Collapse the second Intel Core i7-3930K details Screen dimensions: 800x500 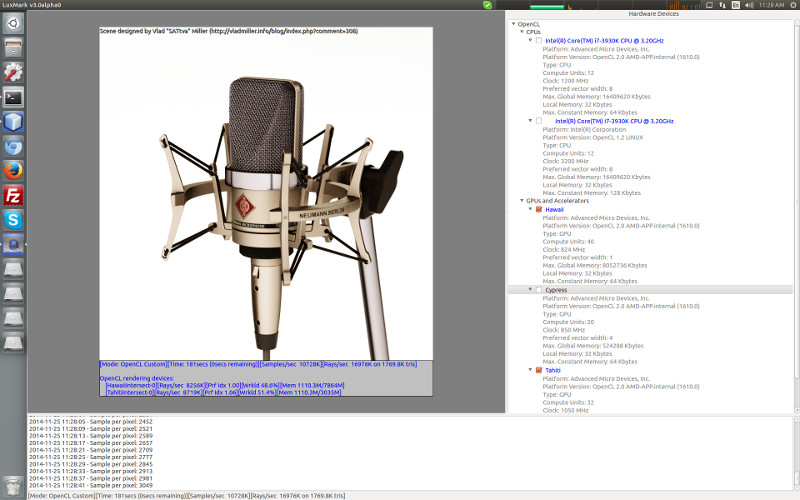coord(530,121)
